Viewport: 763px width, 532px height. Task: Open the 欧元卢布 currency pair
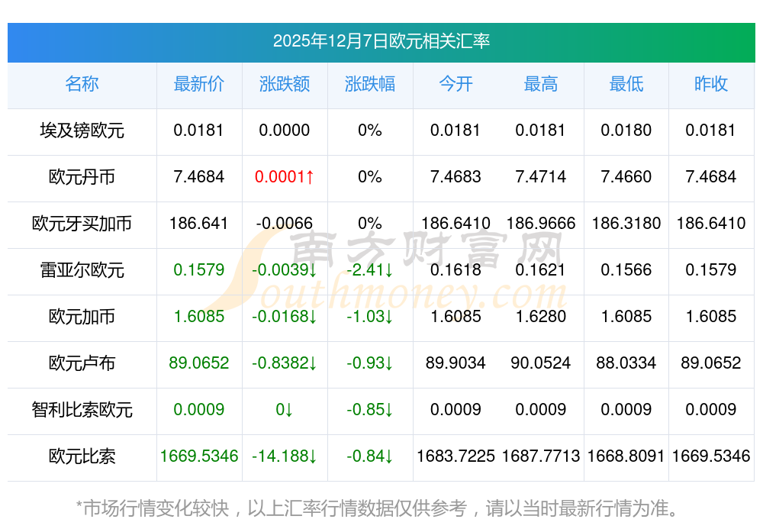click(82, 363)
